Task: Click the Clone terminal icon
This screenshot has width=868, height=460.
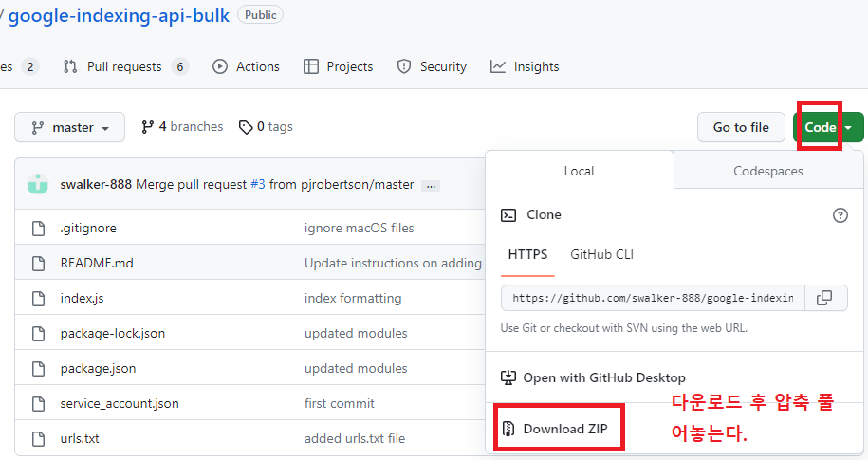Action: coord(508,214)
